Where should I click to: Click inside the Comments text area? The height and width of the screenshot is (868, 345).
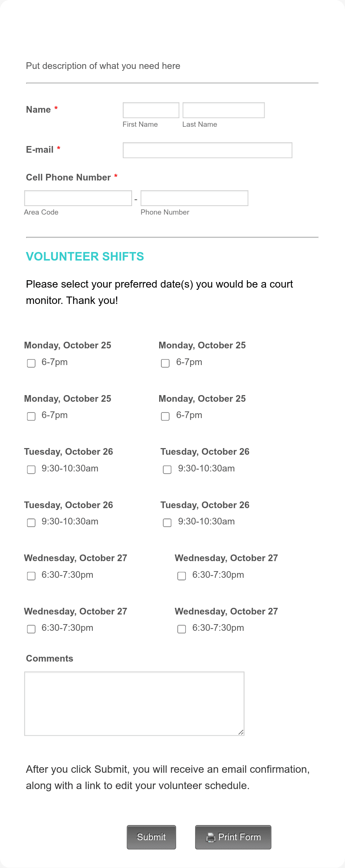(134, 703)
